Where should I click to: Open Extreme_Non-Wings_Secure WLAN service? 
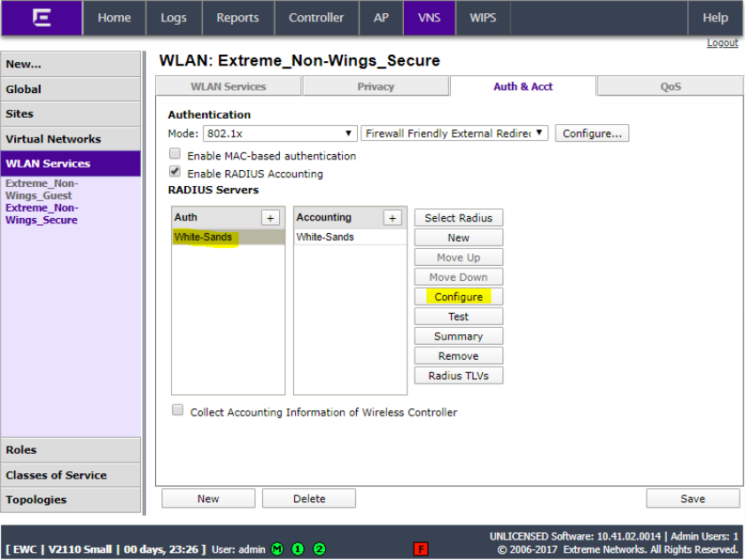[x=42, y=214]
